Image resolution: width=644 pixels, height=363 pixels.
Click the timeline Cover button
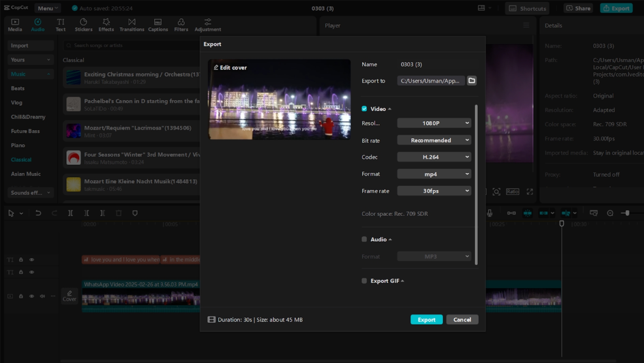coord(70,296)
